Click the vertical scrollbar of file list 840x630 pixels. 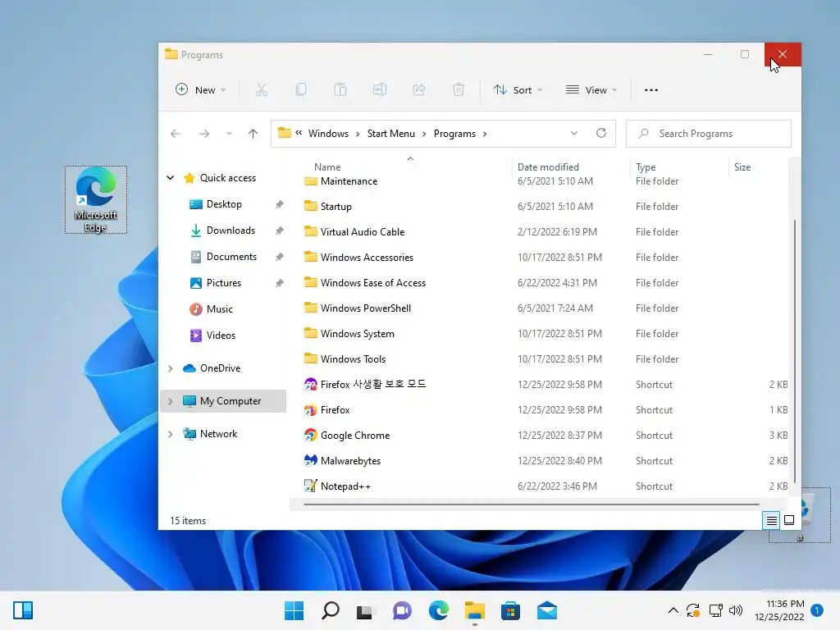tap(794, 351)
